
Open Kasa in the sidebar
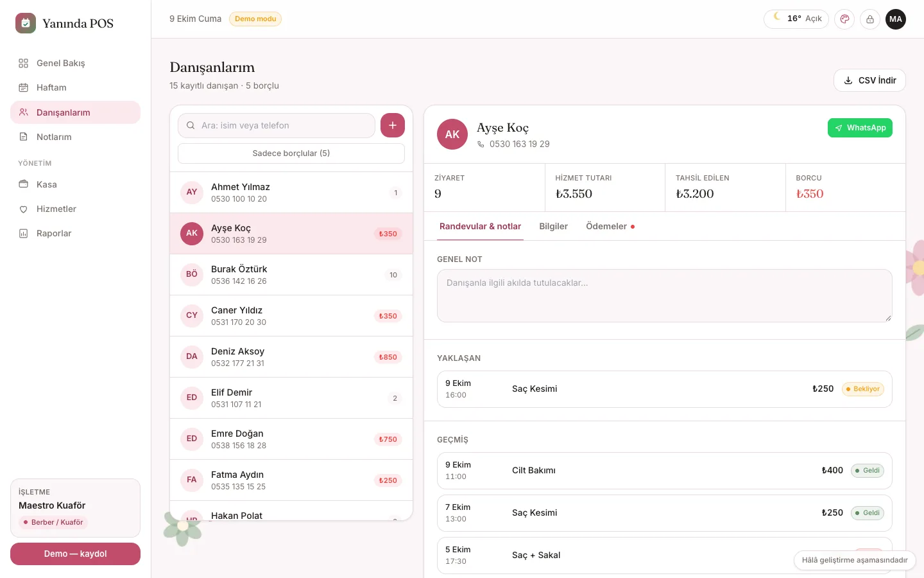[75, 184]
